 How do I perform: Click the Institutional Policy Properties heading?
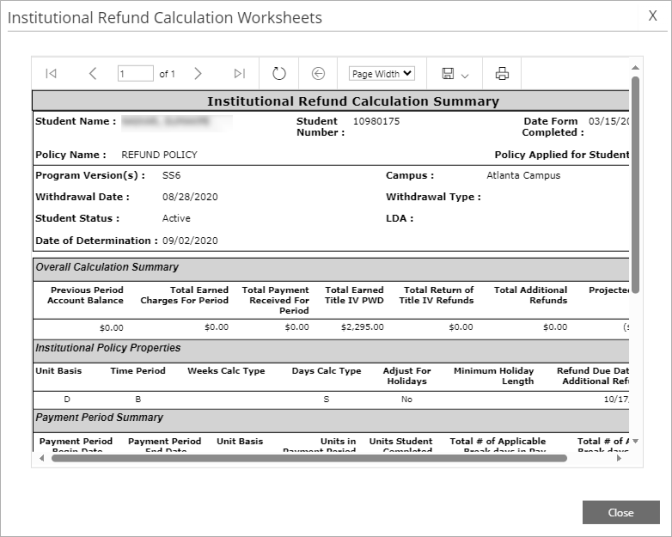point(108,348)
